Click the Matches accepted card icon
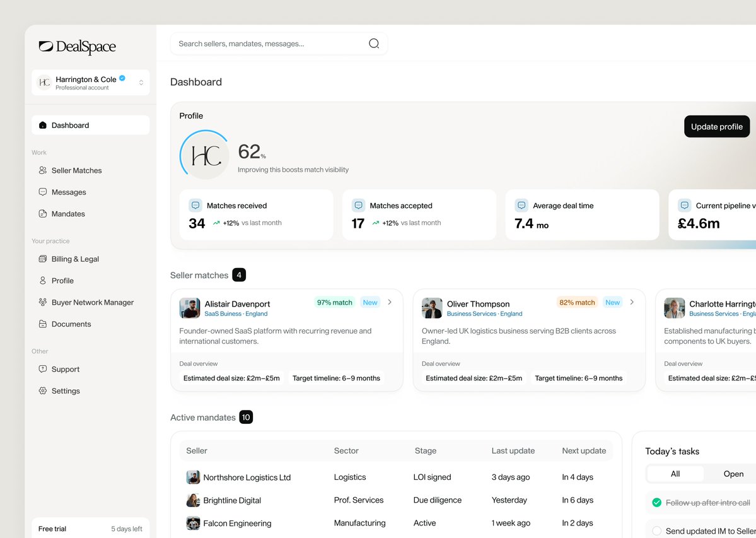 tap(358, 206)
